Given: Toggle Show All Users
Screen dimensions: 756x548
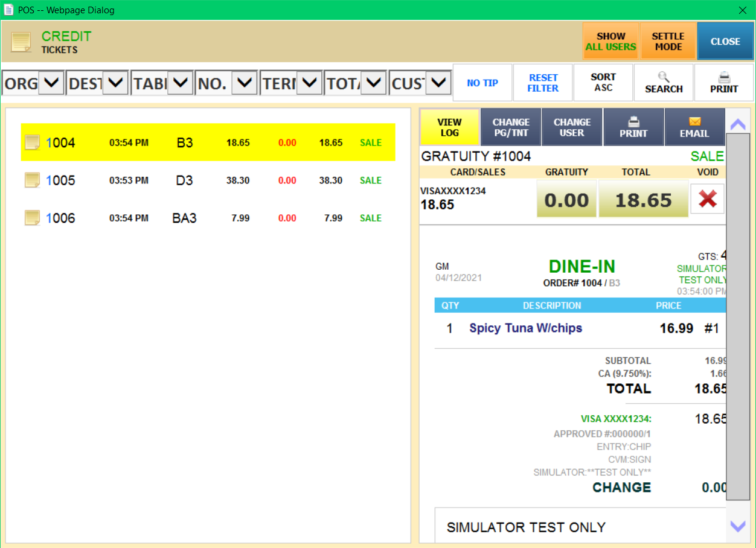Looking at the screenshot, I should (610, 41).
